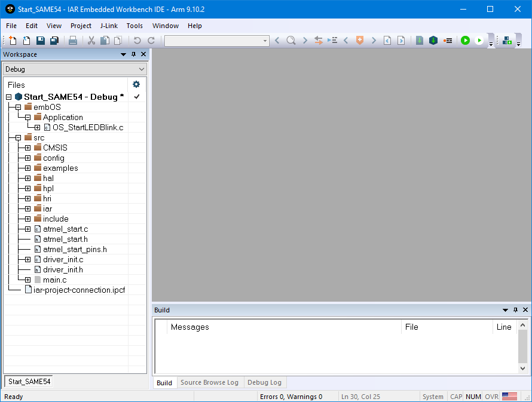532x402 pixels.
Task: Pin the Build panel
Action: coord(515,310)
